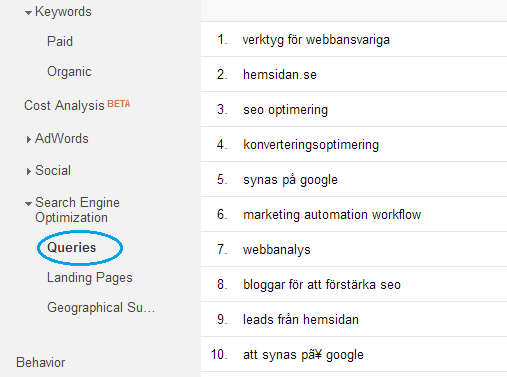The height and width of the screenshot is (377, 507).
Task: Click the 'seo optimering' query
Action: pos(285,110)
